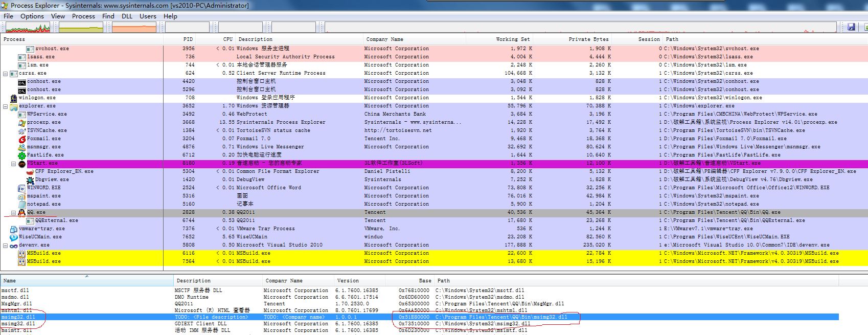868x335 pixels.
Task: Sort by the Working Set column header
Action: tap(499, 39)
